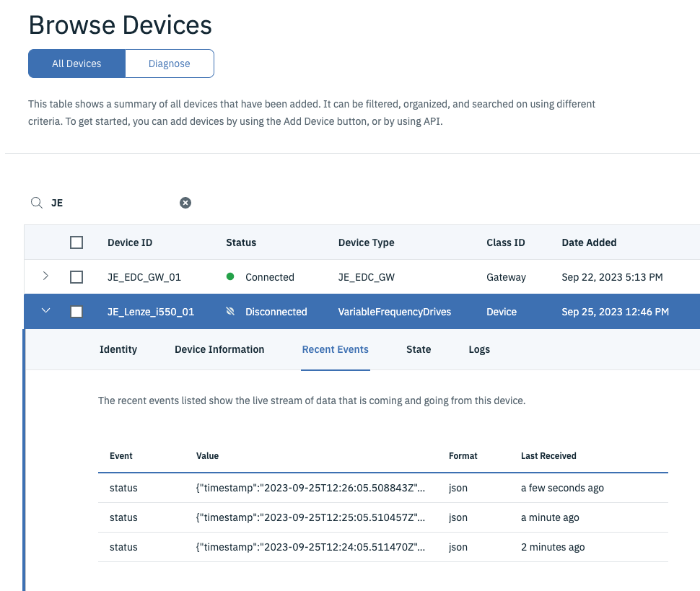700x591 pixels.
Task: Clear the JE search text
Action: click(x=185, y=203)
